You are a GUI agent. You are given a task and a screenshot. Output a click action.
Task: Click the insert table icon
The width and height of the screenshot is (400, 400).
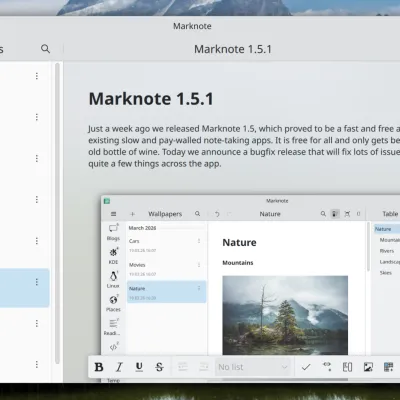(389, 367)
